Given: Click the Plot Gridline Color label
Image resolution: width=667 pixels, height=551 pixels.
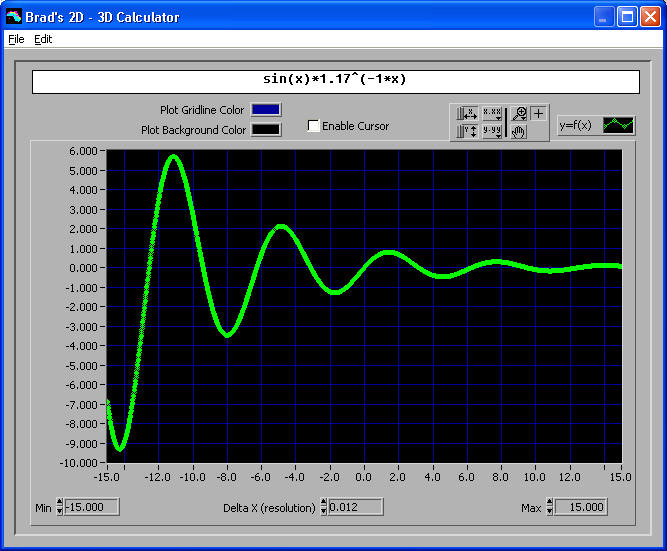Looking at the screenshot, I should (202, 110).
